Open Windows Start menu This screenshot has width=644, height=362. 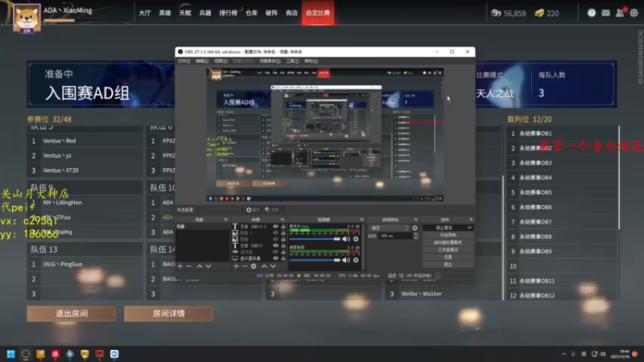point(10,354)
